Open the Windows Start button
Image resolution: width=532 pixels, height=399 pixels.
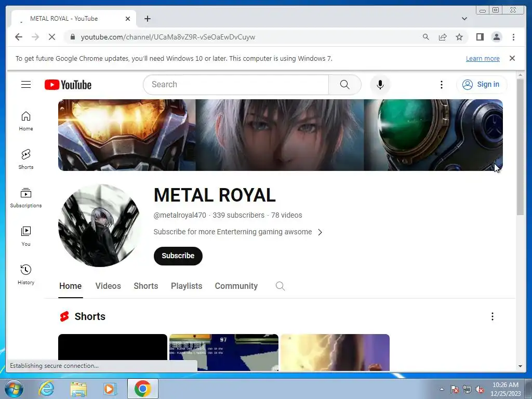coord(14,389)
